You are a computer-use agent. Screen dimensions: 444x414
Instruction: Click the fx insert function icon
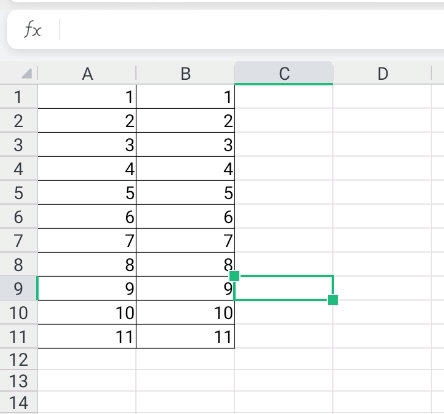pyautogui.click(x=33, y=30)
